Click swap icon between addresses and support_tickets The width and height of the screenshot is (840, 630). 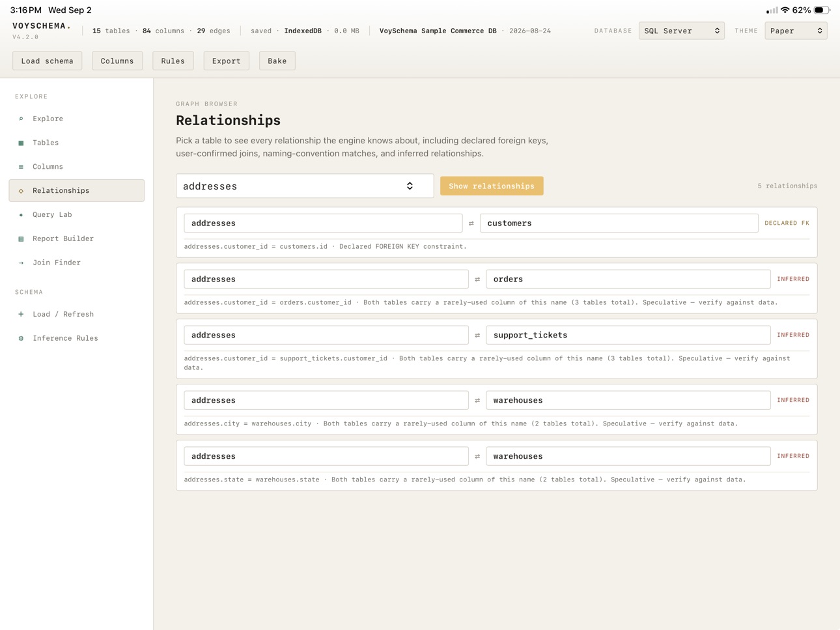477,336
